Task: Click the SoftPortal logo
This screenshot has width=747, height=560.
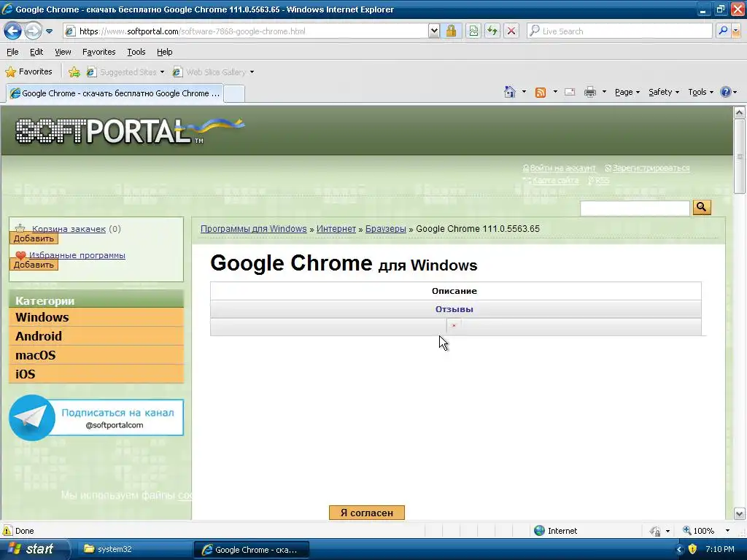Action: pos(130,131)
